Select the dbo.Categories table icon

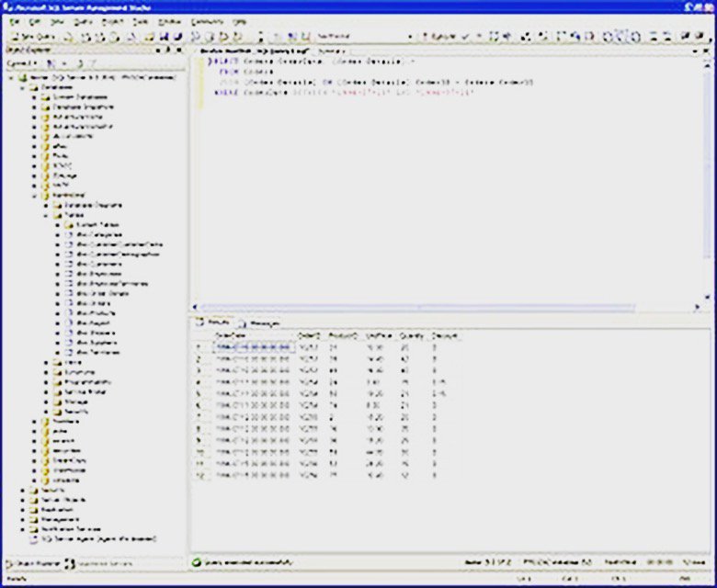click(x=69, y=234)
